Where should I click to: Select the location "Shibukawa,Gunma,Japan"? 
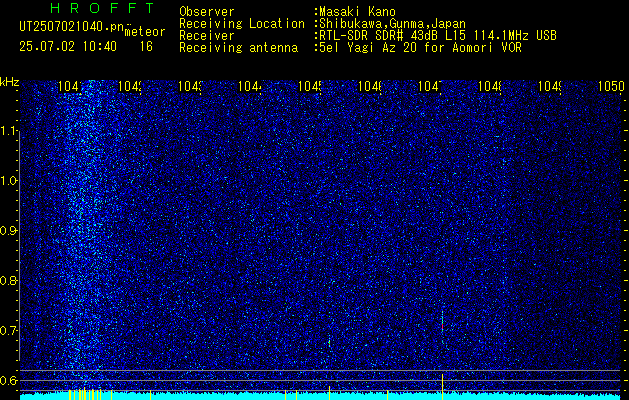[392, 24]
